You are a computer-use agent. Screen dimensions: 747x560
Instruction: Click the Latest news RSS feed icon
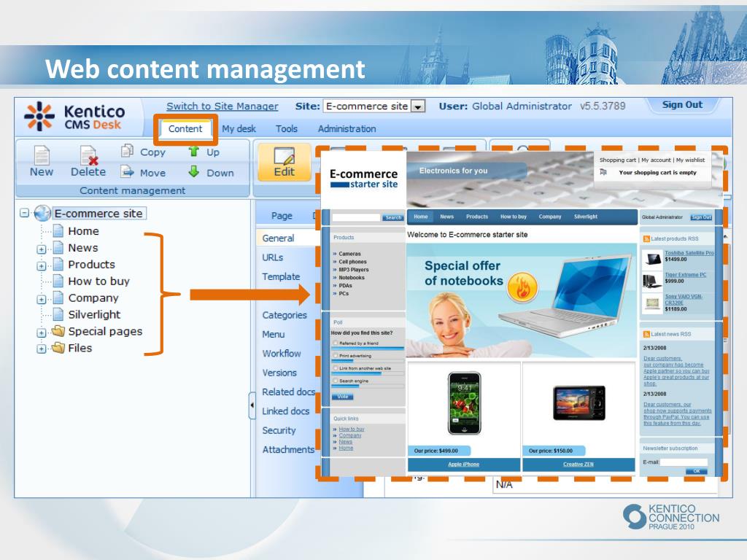click(x=646, y=334)
